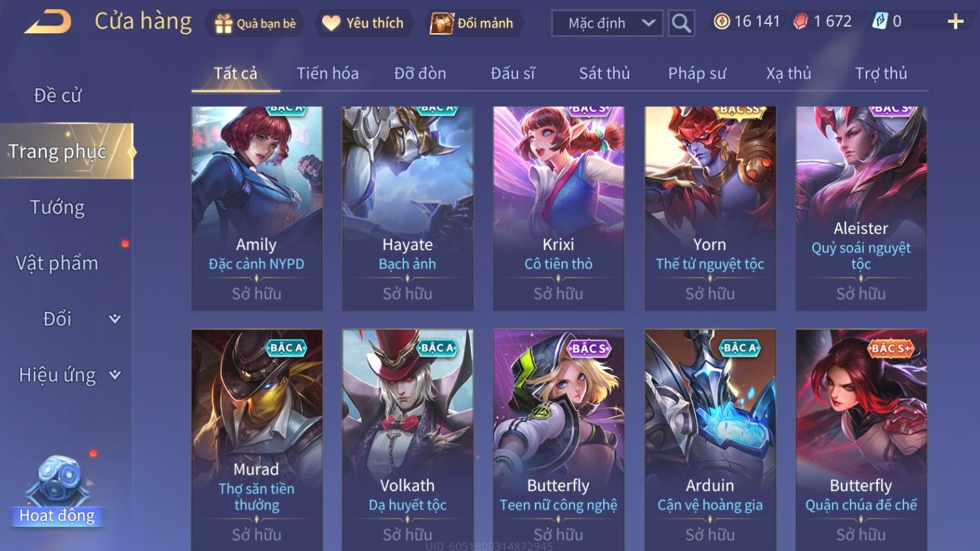
Task: Select the Tiến hóa tab
Action: [328, 73]
